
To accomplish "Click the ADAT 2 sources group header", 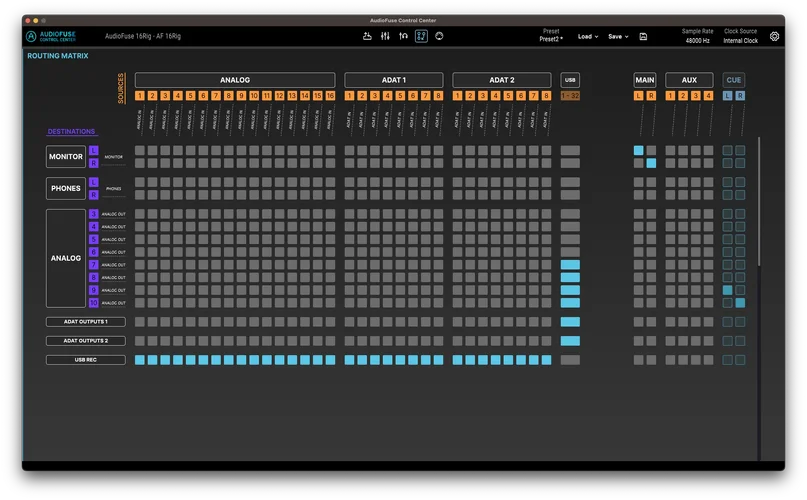I will click(501, 80).
